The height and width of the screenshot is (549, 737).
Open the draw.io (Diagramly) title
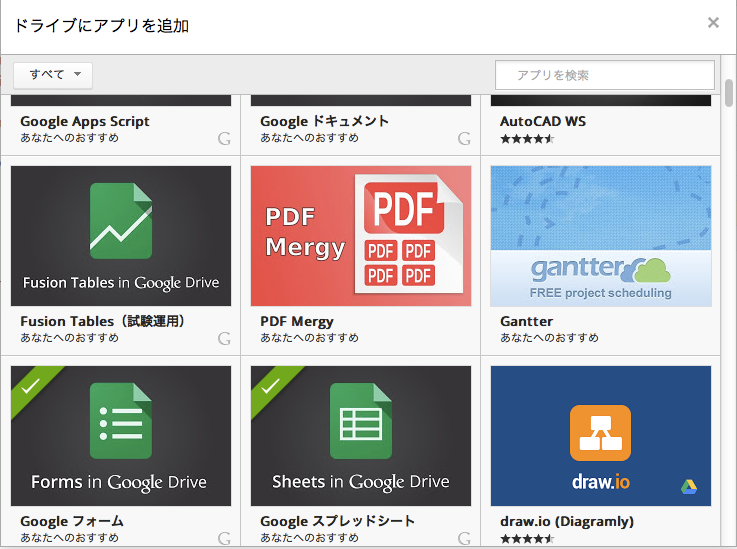coord(567,521)
